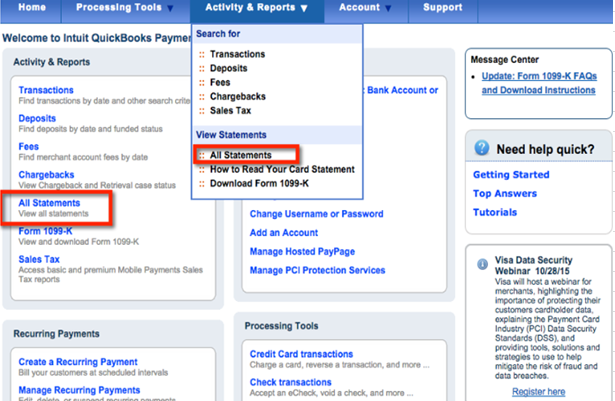Open Check transactions link

coord(290,382)
